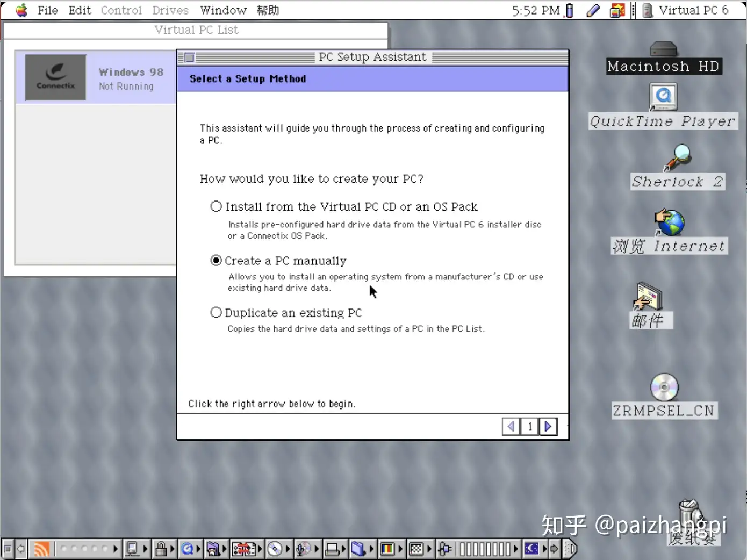Select QuickTime Player desktop icon
Screen dimensions: 747x560
(x=663, y=97)
